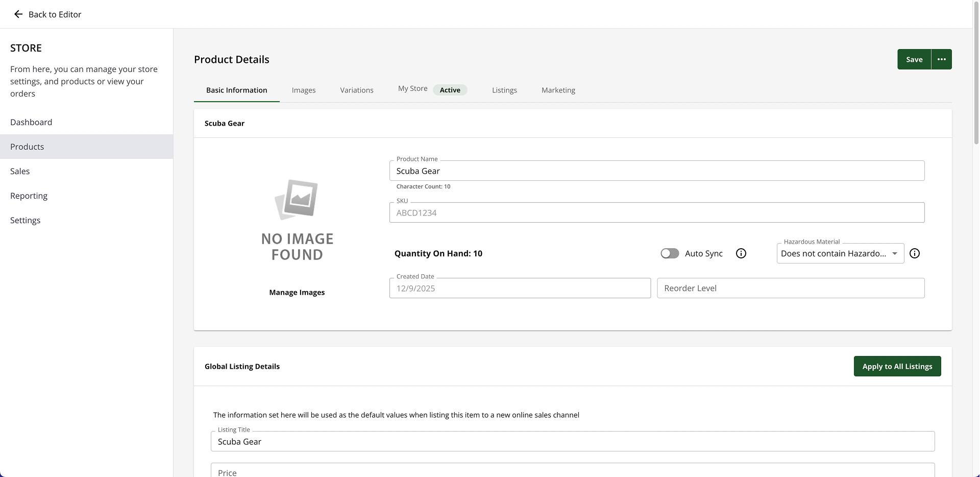Viewport: 980px width, 477px height.
Task: Focus the Product Name text field
Action: (656, 171)
